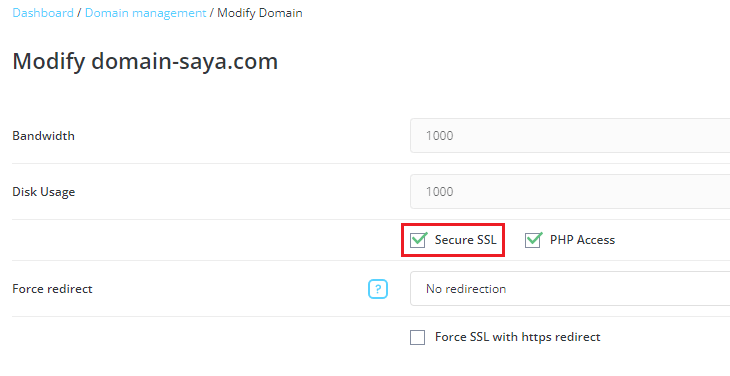Click the Bandwidth row label
Image resolution: width=730 pixels, height=376 pixels.
[x=43, y=136]
